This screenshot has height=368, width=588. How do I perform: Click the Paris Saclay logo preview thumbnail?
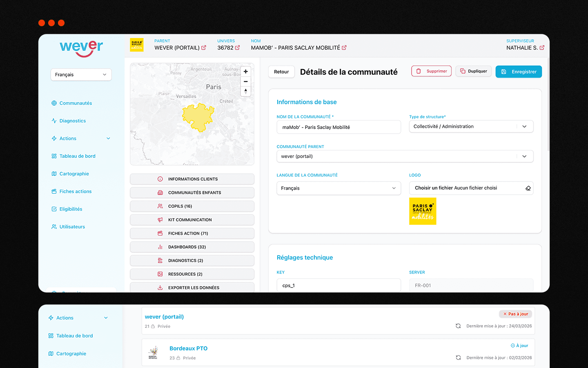[423, 211]
